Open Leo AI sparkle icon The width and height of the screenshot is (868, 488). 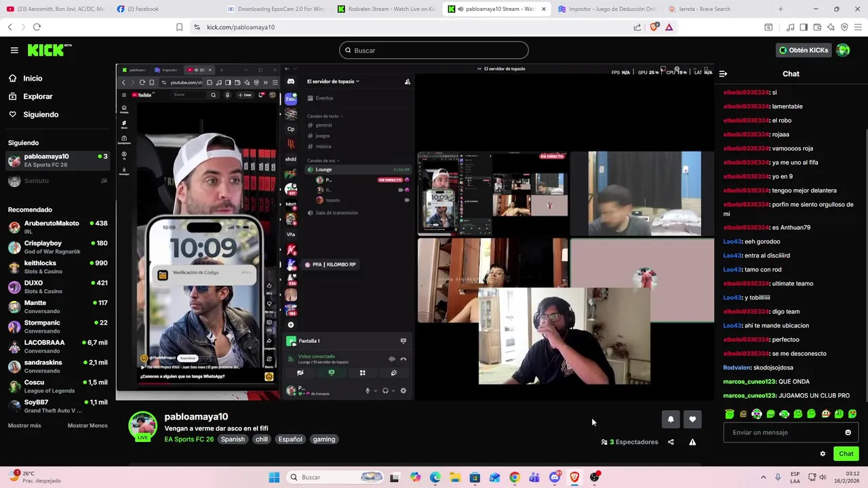(831, 27)
